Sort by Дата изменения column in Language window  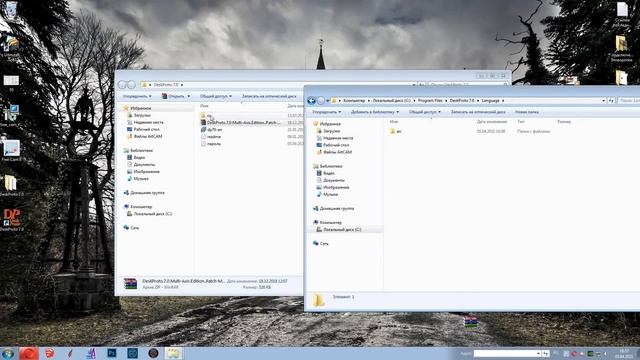click(491, 122)
